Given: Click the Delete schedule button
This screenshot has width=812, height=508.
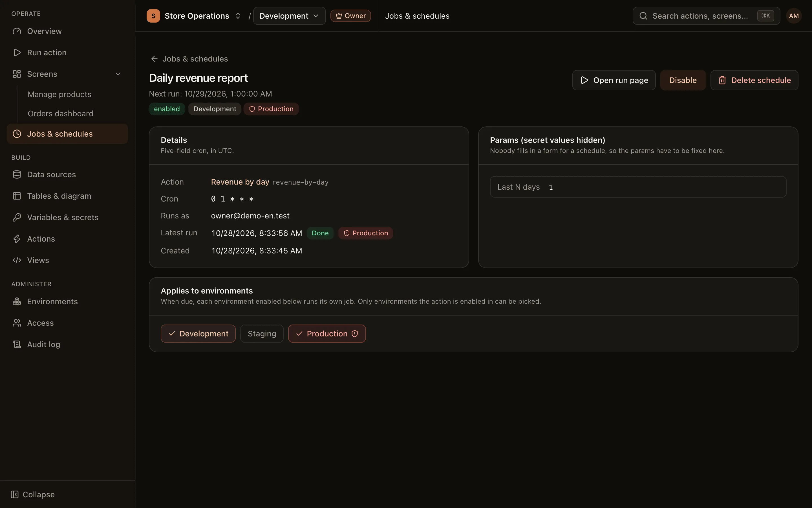Looking at the screenshot, I should (x=754, y=80).
